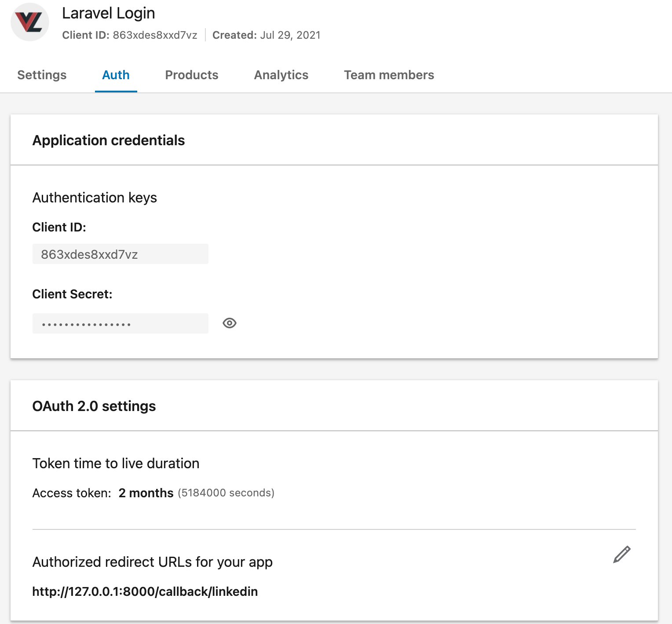Click the Laravel Login app logo
Image resolution: width=672 pixels, height=624 pixels.
[x=29, y=22]
